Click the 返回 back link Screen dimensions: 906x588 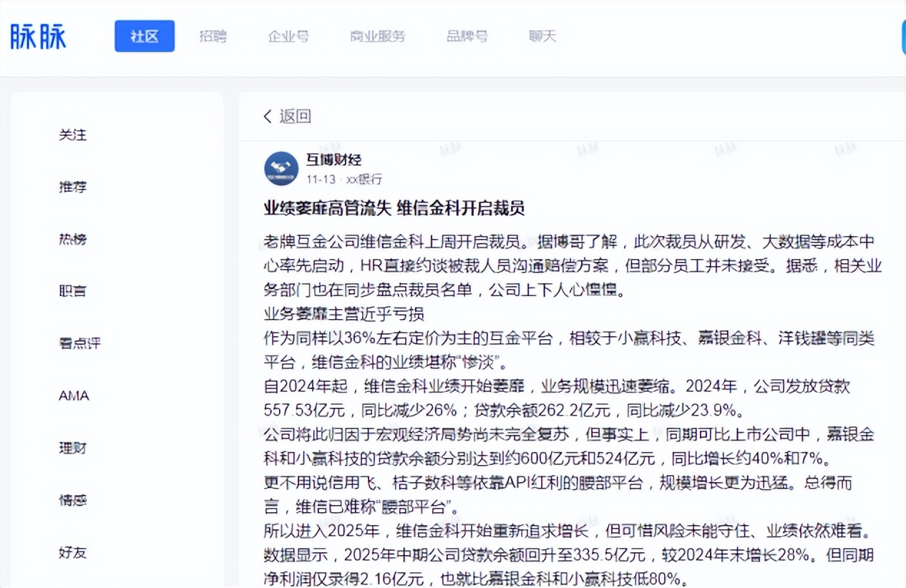pyautogui.click(x=295, y=116)
